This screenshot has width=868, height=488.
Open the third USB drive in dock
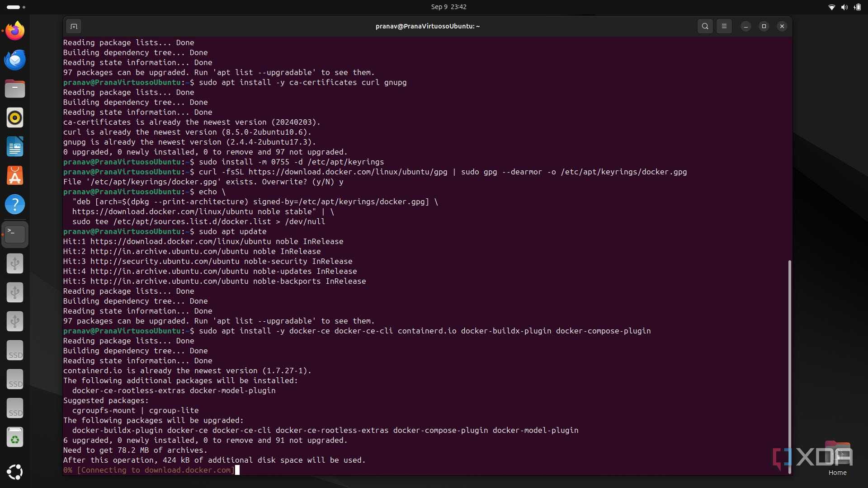click(15, 321)
